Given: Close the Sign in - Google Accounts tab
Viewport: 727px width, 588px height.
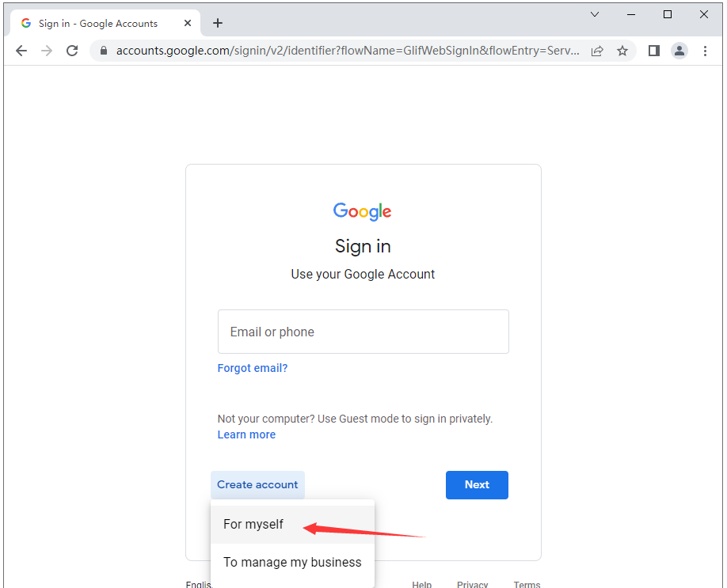Looking at the screenshot, I should tap(188, 23).
